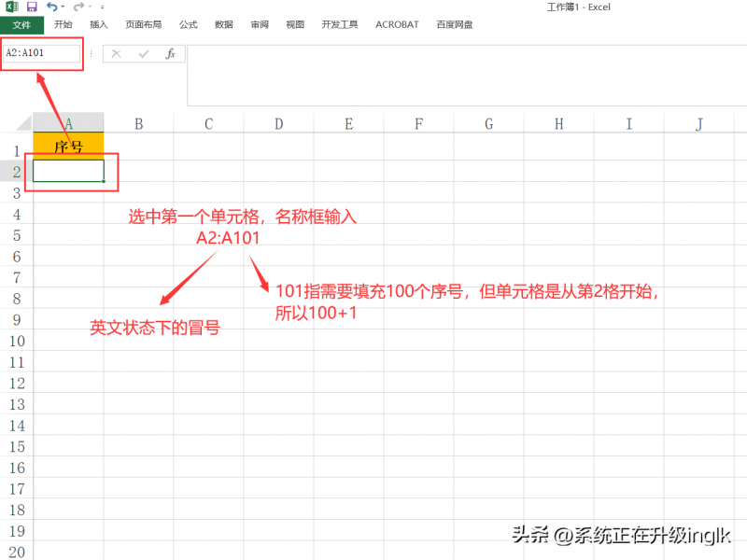747x560 pixels.
Task: Switch to the 页面布局 ribbon tab
Action: (x=144, y=24)
